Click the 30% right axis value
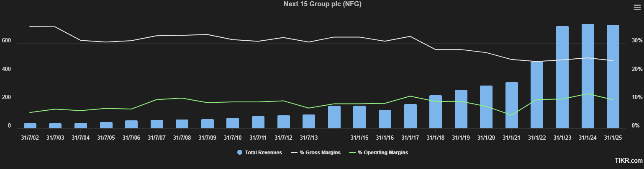Image resolution: width=644 pixels, height=169 pixels. 636,41
